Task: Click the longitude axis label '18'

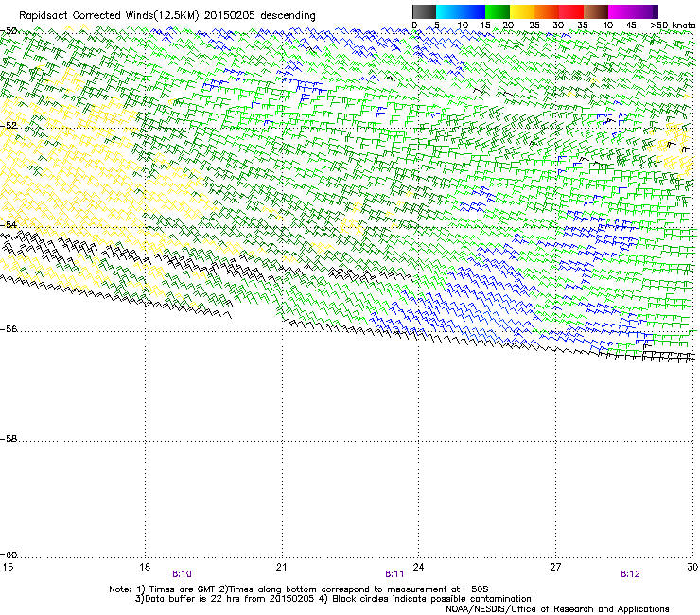Action: (145, 567)
